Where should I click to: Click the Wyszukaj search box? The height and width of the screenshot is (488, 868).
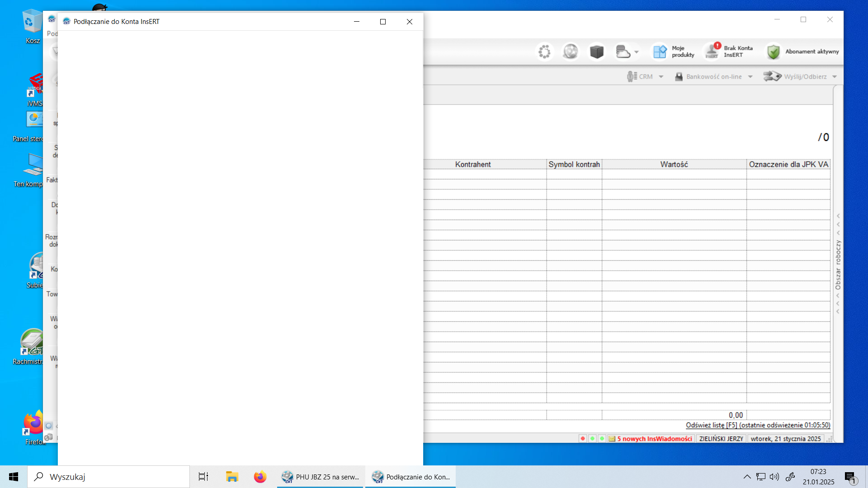[x=108, y=477]
